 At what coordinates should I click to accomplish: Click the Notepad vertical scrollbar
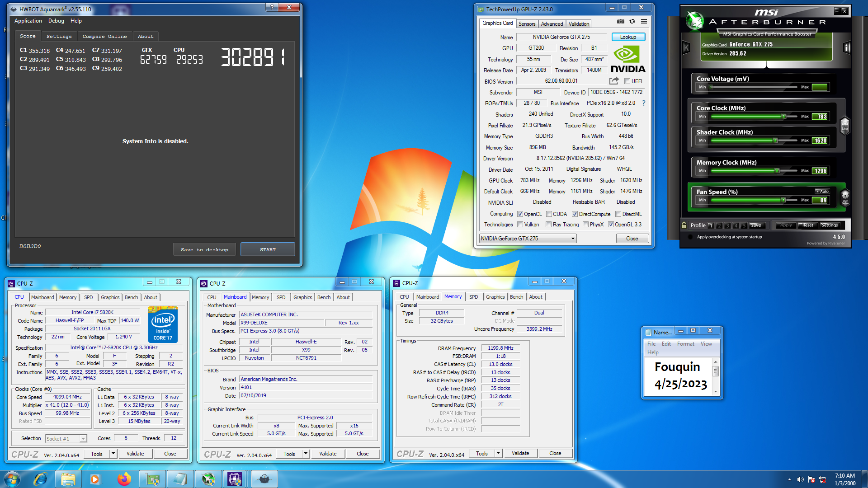pos(715,376)
